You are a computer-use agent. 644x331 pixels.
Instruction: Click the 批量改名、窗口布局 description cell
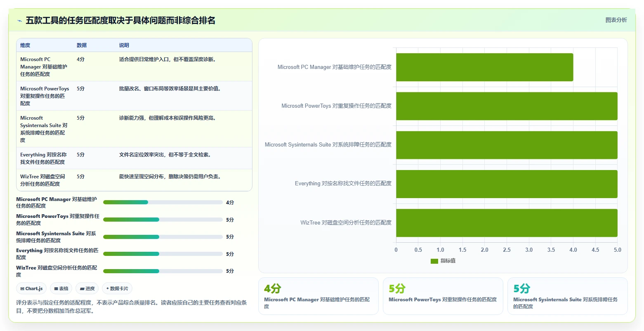coord(170,89)
